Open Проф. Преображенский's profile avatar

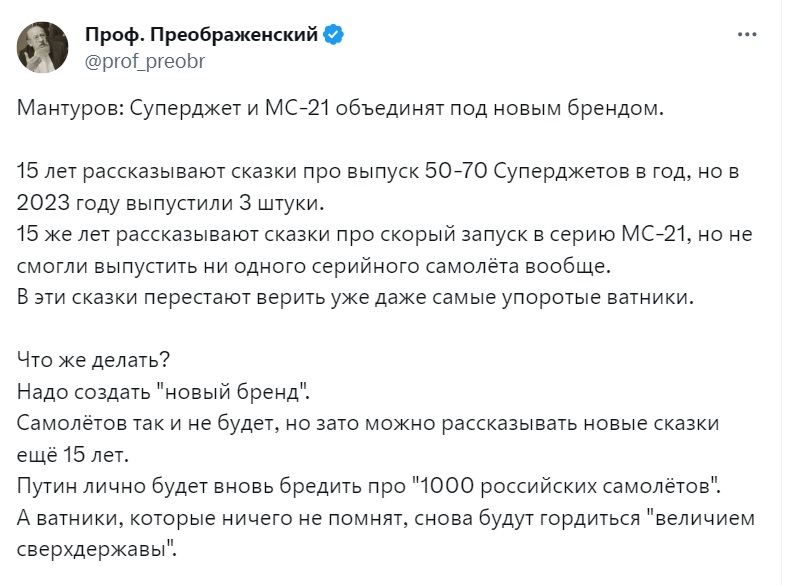(43, 48)
